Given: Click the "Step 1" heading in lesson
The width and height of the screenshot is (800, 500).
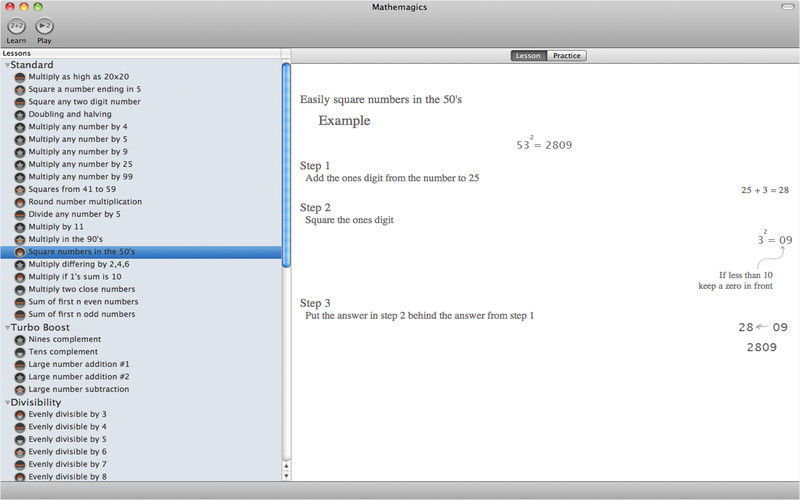Looking at the screenshot, I should click(x=315, y=166).
